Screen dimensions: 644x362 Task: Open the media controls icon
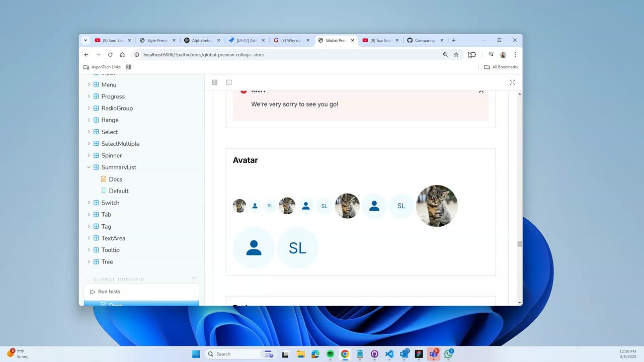491,55
